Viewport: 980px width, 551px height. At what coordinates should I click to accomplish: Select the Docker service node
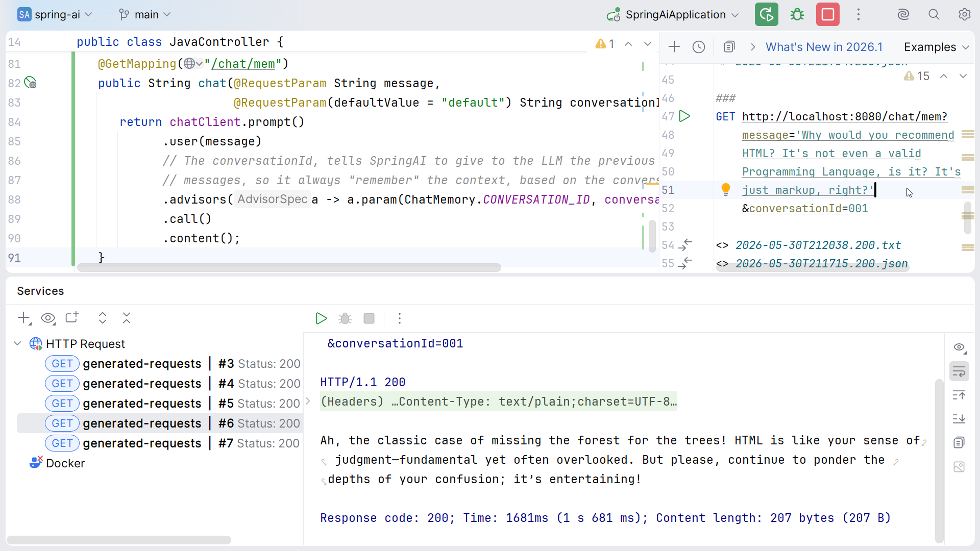57,463
